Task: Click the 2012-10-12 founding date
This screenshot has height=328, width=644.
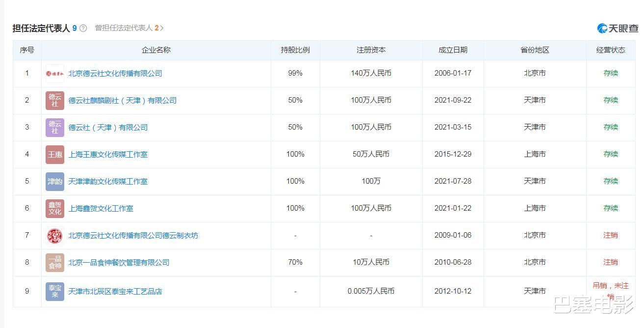Action: [453, 291]
